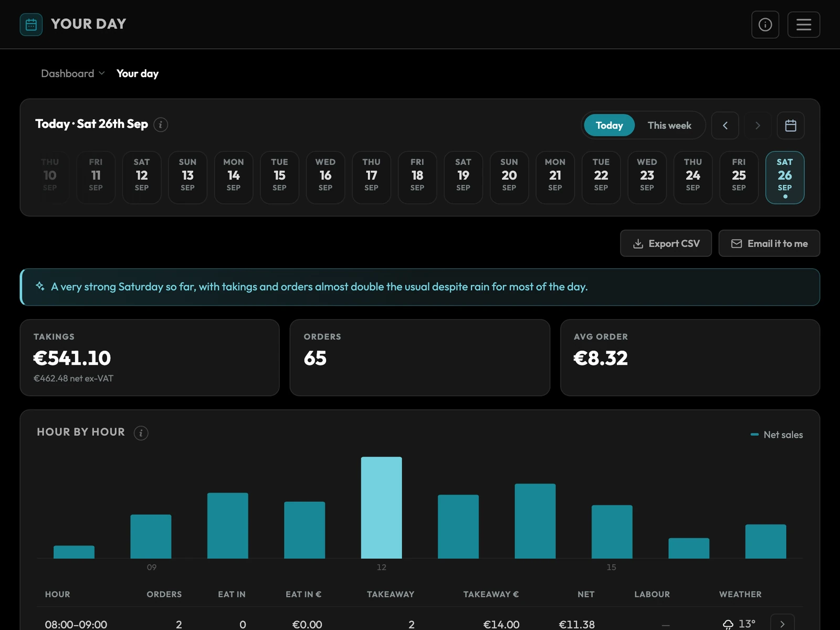Select Tuesday 15 Sep date card
Image resolution: width=840 pixels, height=630 pixels.
pyautogui.click(x=279, y=177)
